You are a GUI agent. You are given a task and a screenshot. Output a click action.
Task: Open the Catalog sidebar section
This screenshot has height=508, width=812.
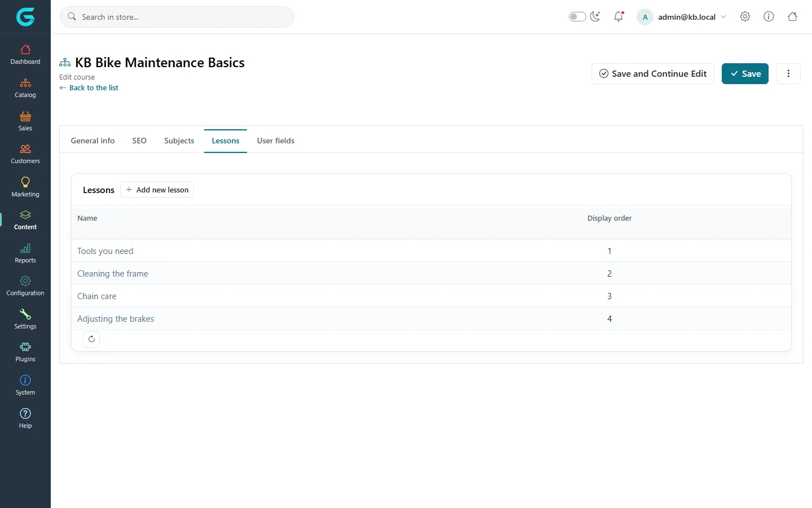(25, 88)
